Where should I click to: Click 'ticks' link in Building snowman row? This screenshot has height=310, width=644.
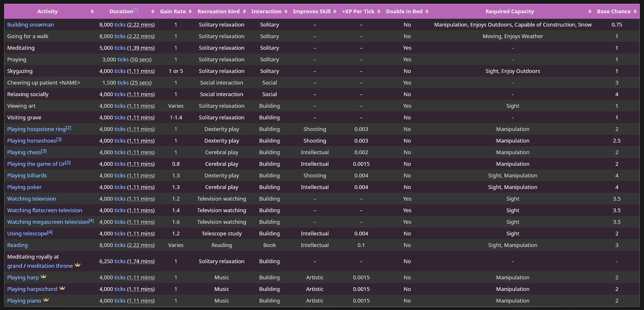(x=120, y=25)
